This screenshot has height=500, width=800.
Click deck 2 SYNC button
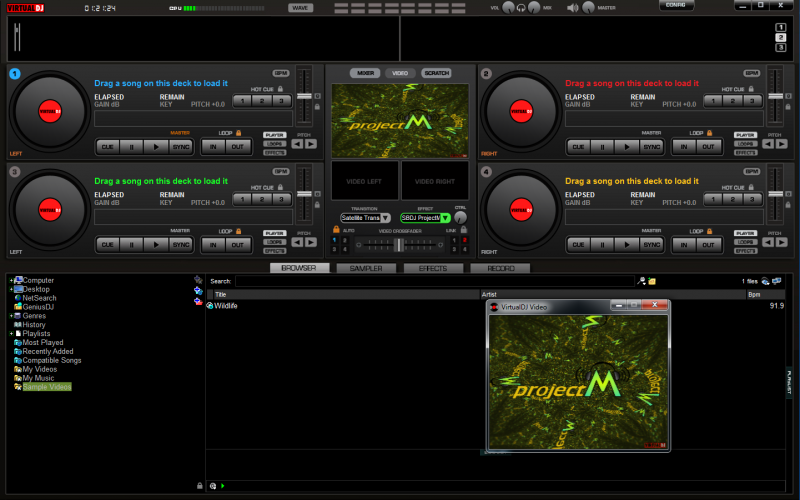[x=652, y=147]
